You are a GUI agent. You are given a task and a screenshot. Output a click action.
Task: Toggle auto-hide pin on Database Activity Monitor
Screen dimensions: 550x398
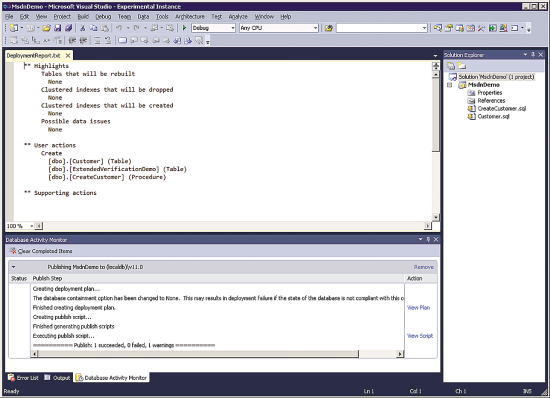[x=428, y=240]
